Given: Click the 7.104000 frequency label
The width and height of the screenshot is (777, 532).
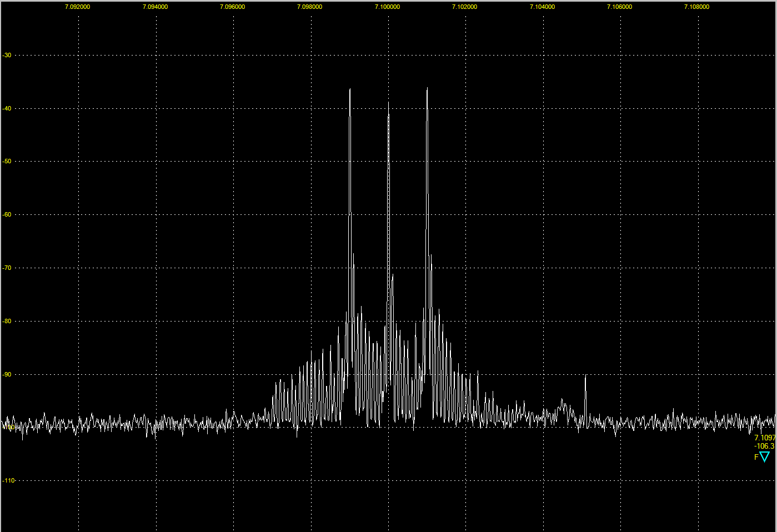Looking at the screenshot, I should click(542, 7).
